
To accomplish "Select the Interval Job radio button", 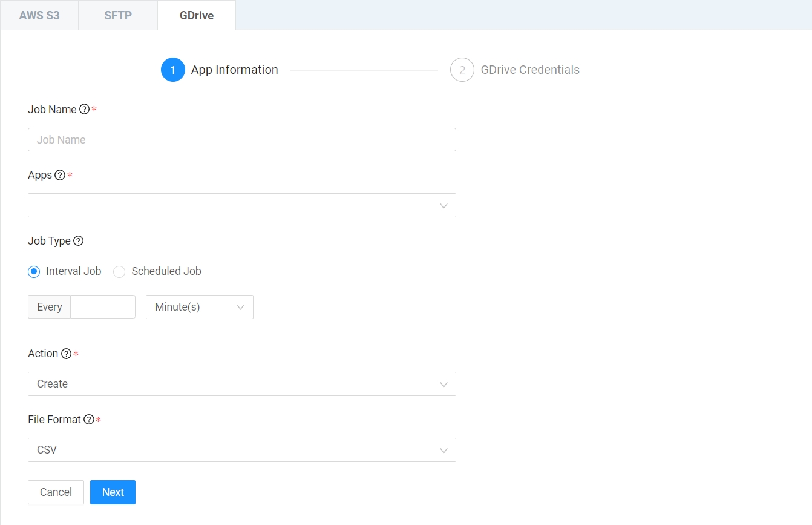I will click(34, 272).
